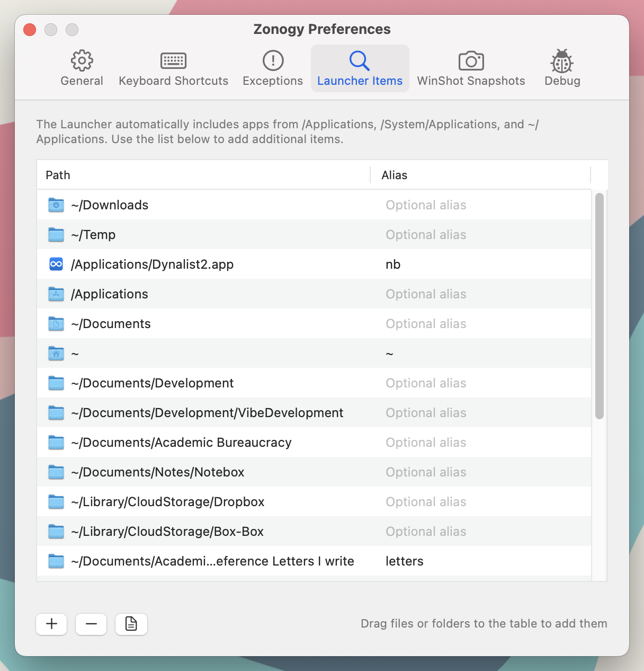Click the table's vertical scrollbar thumb
The image size is (644, 671).
click(600, 306)
